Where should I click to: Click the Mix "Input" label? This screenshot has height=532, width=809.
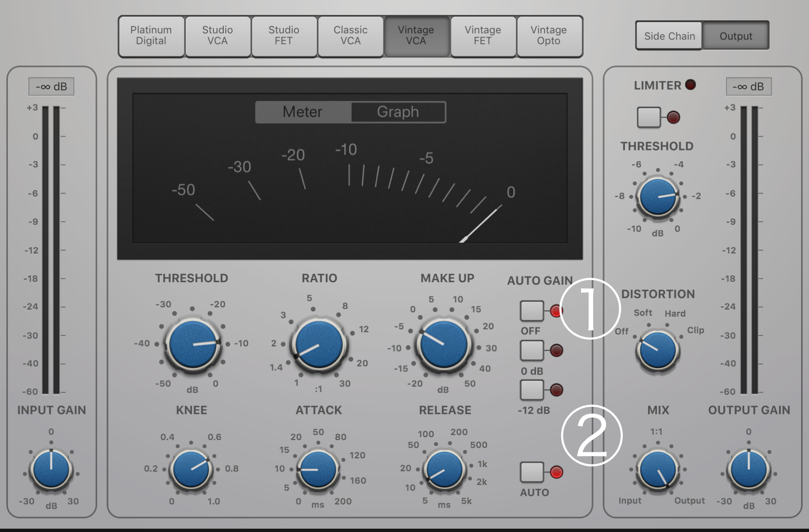[x=630, y=501]
